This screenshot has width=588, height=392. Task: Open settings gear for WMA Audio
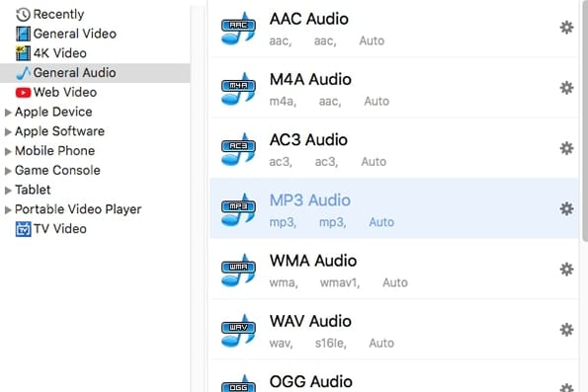click(566, 270)
